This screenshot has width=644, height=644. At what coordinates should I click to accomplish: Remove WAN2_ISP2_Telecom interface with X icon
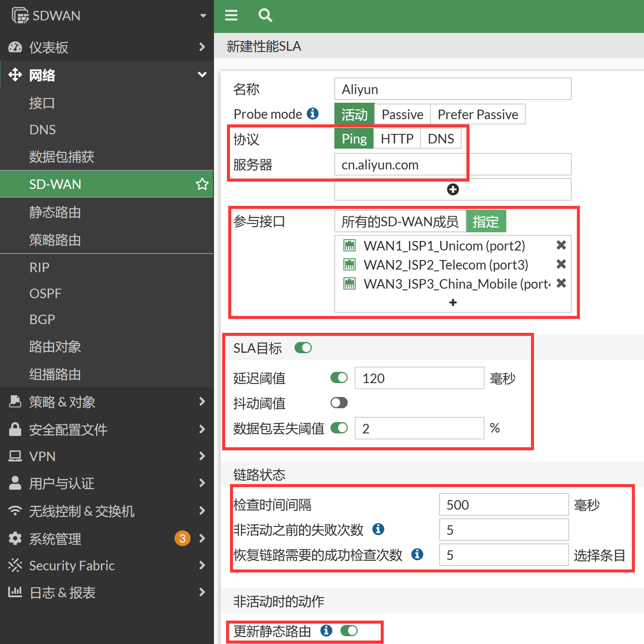point(561,264)
